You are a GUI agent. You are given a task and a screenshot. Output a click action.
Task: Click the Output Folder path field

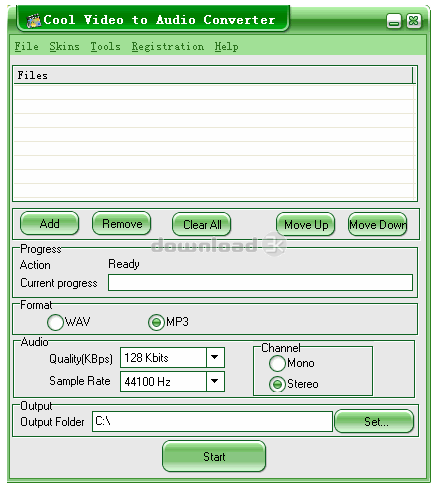(212, 422)
